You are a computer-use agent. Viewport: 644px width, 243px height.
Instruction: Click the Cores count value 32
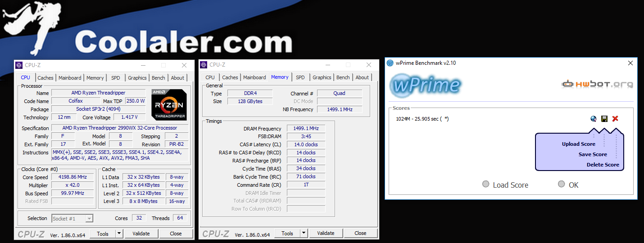139,218
